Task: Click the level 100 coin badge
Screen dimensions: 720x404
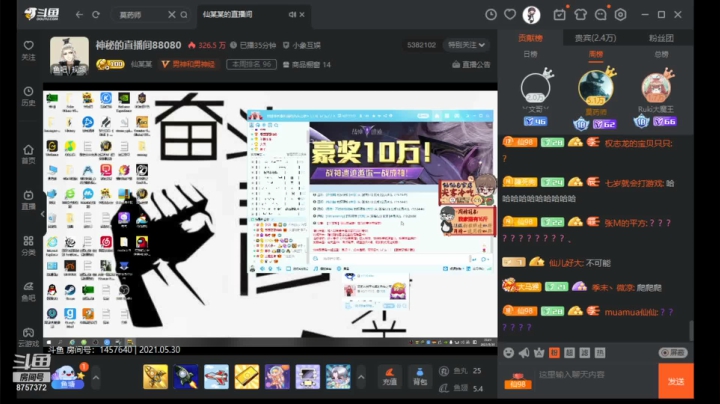Action: pyautogui.click(x=110, y=64)
